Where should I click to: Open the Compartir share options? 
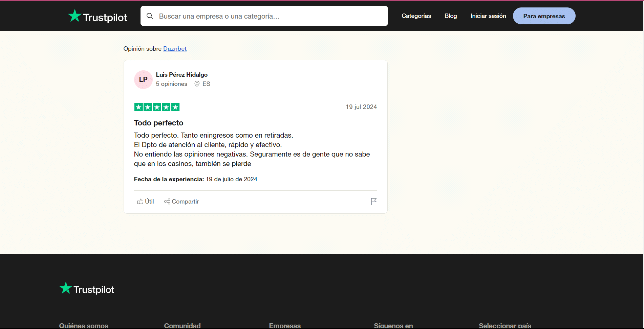click(181, 201)
